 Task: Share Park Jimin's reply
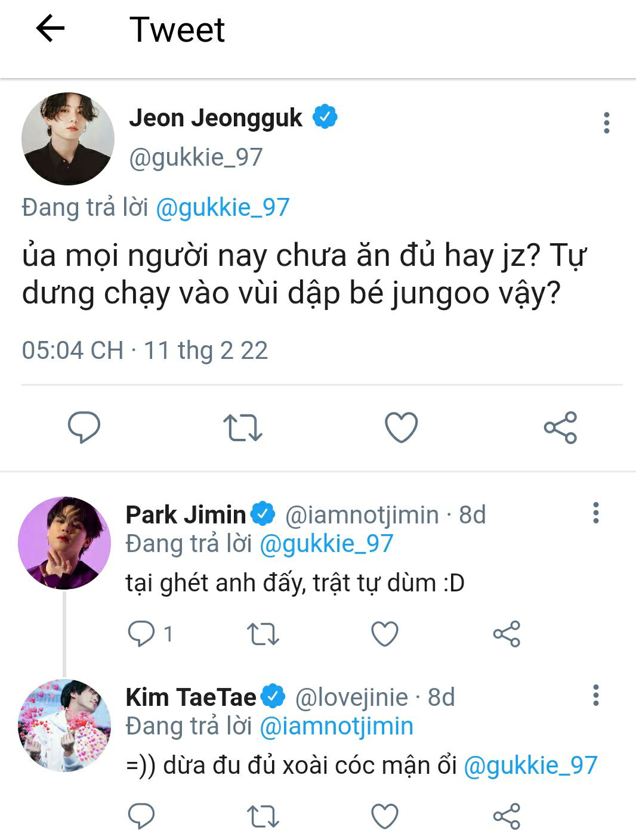(x=507, y=634)
